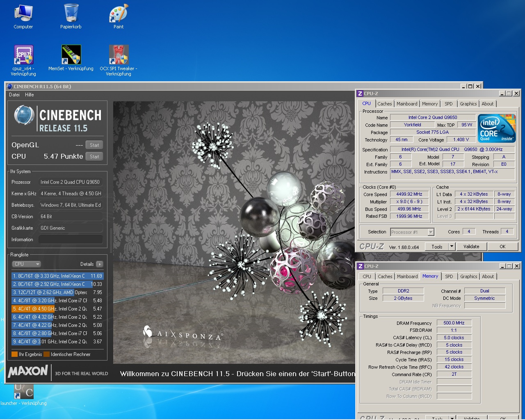The width and height of the screenshot is (525, 420).
Task: Open the CPU ranking type dropdown
Action: 26,264
